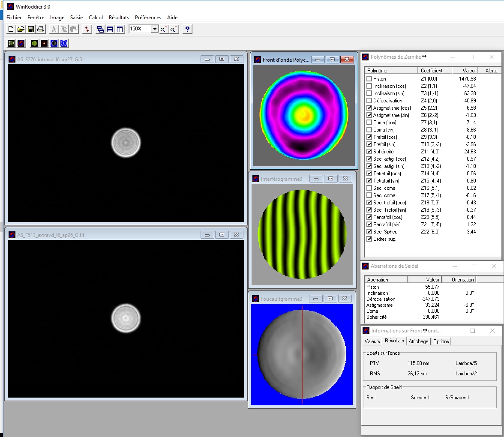
Task: Click the save floppy disk icon
Action: [x=31, y=29]
